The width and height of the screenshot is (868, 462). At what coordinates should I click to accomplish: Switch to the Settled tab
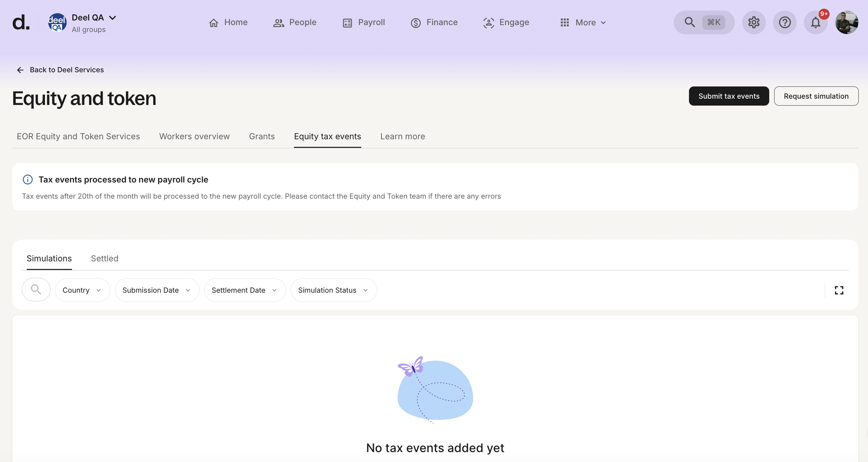tap(104, 258)
